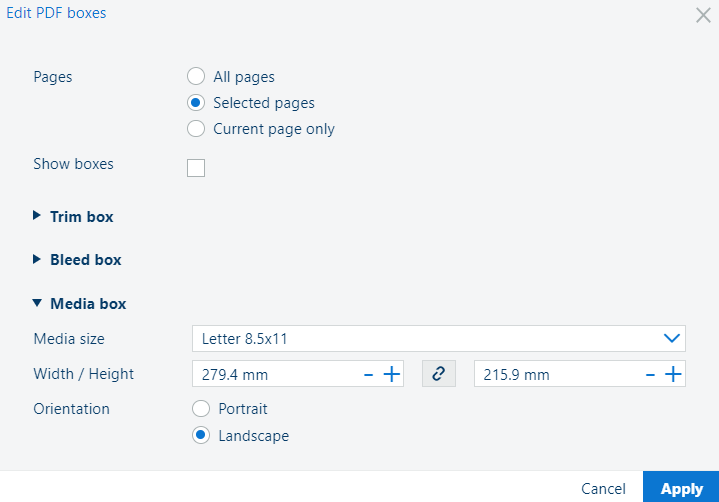Open the Media size dropdown

click(439, 339)
